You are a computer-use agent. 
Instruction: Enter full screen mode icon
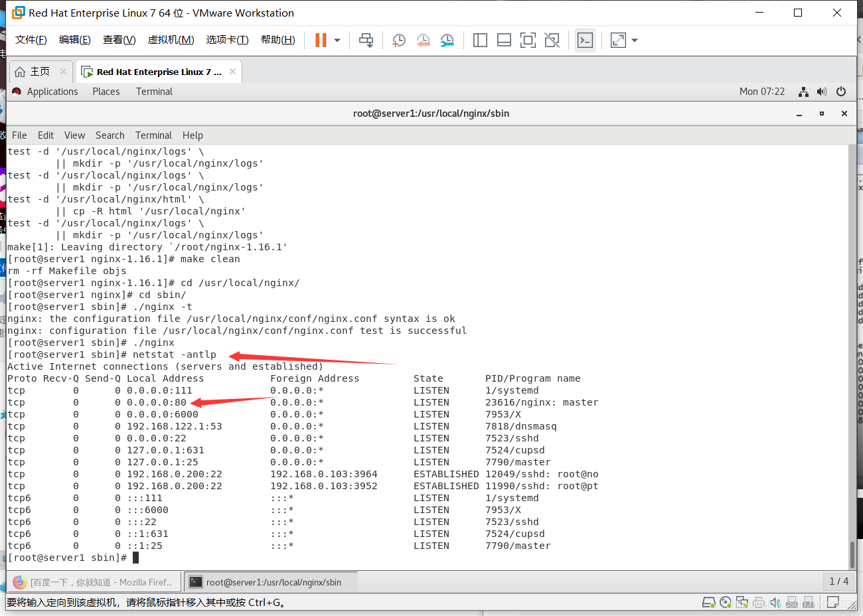click(528, 40)
